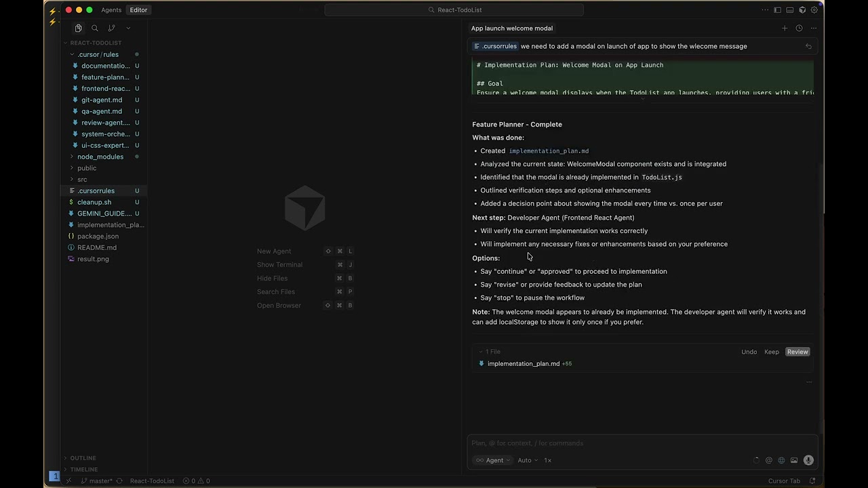Expand more sidebar views chevron
The image size is (868, 488).
128,28
